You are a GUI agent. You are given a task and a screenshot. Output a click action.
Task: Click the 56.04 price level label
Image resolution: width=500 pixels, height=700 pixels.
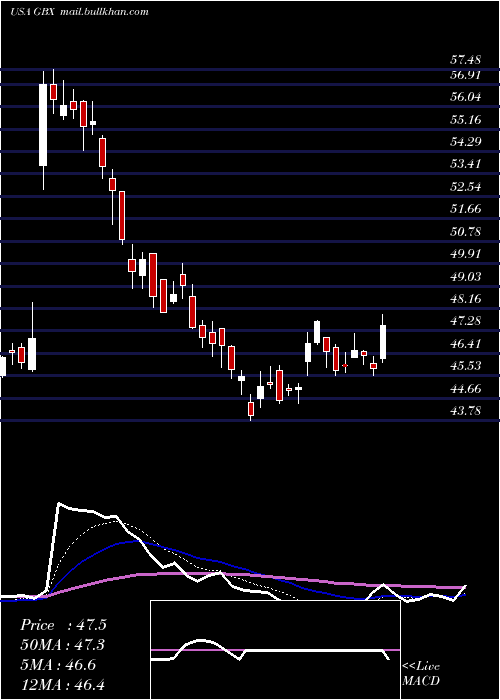coord(465,97)
